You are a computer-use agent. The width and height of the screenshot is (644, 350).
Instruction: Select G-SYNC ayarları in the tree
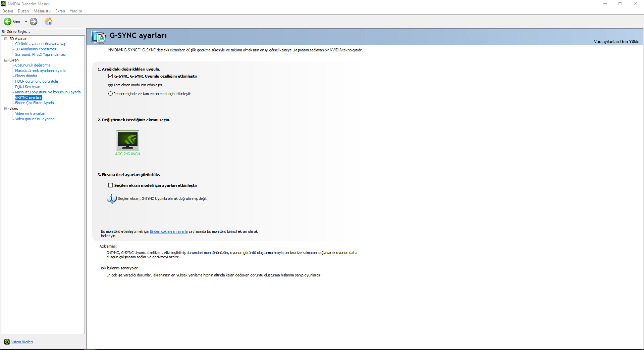(29, 97)
